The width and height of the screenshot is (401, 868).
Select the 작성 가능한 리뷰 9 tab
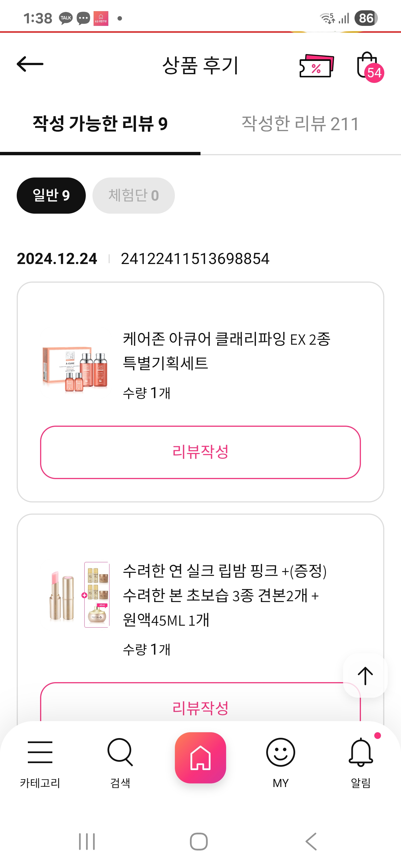(100, 124)
